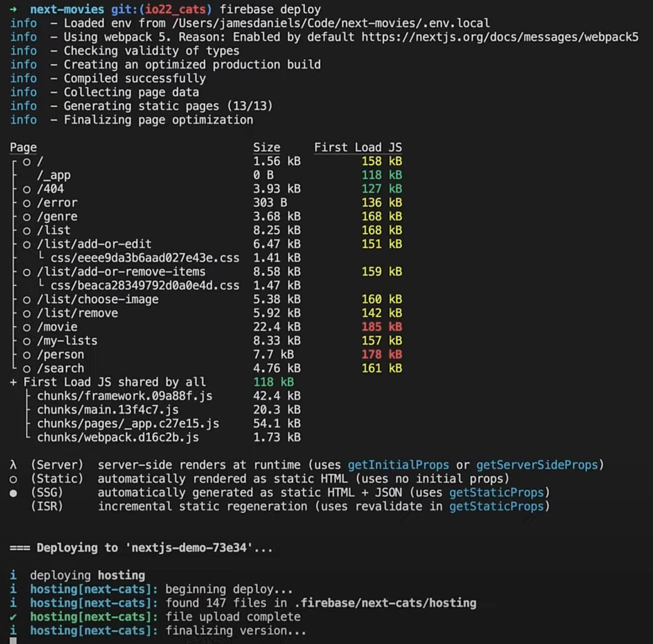Click the 'firebase deploy' command text
Viewport: 653px width, 644px height.
[270, 9]
